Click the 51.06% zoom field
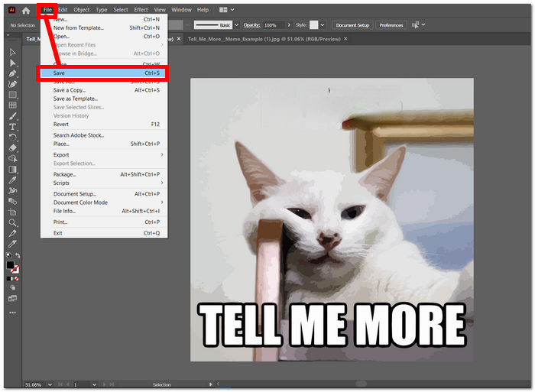This screenshot has height=392, width=535. [x=35, y=384]
